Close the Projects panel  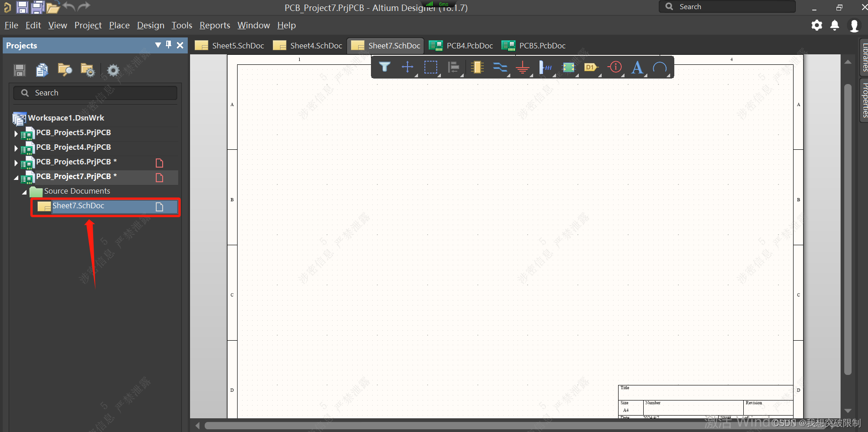180,45
